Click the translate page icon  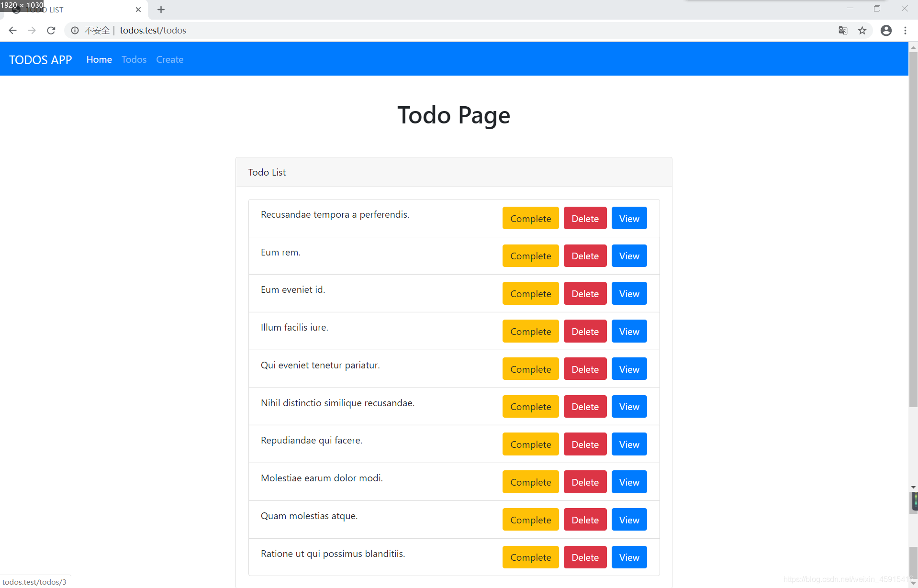click(x=843, y=30)
